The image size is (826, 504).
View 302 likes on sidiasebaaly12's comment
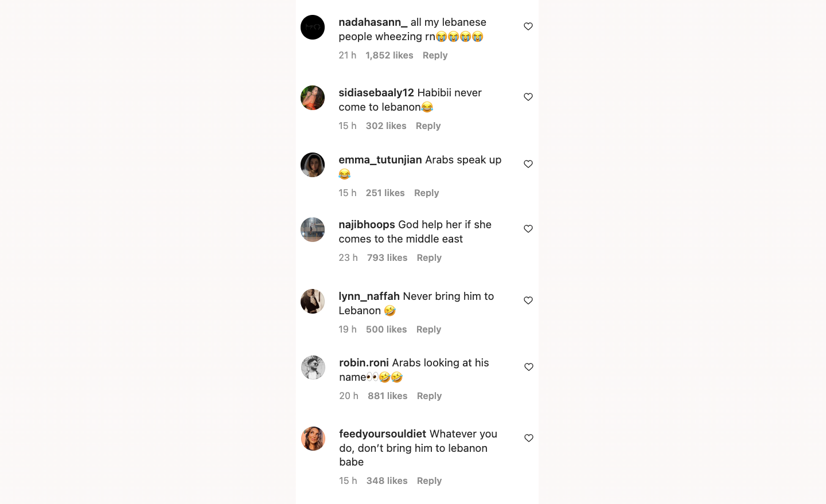click(385, 126)
